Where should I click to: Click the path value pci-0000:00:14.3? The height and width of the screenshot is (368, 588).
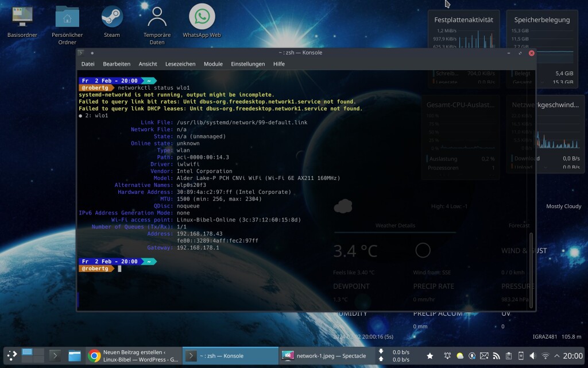point(203,157)
